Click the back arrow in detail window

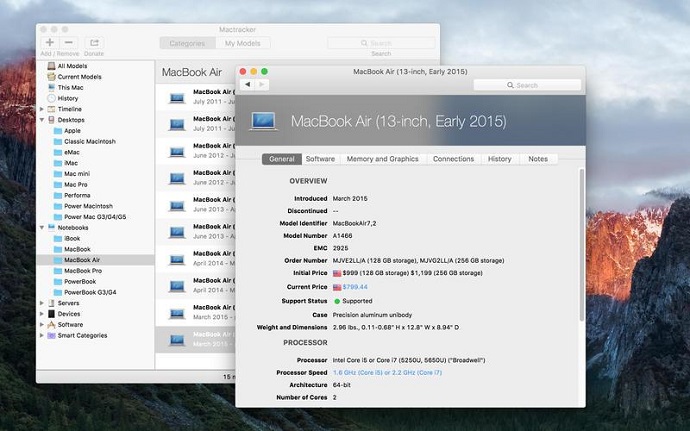coord(247,85)
